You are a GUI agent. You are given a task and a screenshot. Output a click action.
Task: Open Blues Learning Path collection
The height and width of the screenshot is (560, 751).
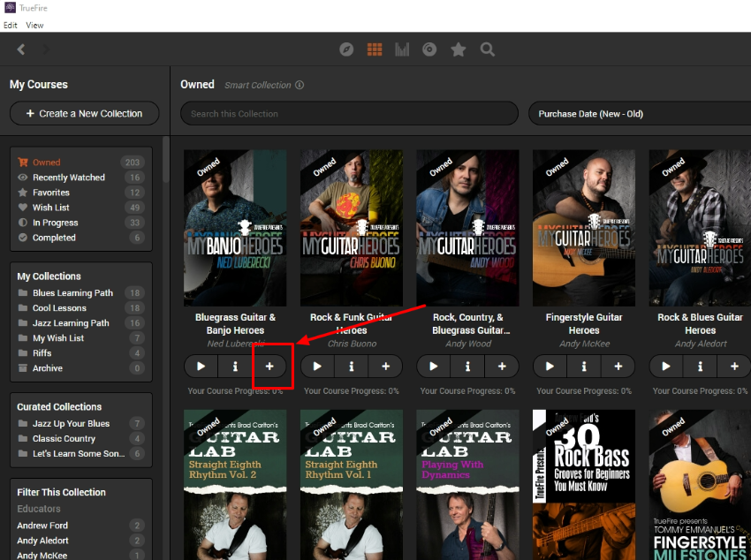pos(81,293)
